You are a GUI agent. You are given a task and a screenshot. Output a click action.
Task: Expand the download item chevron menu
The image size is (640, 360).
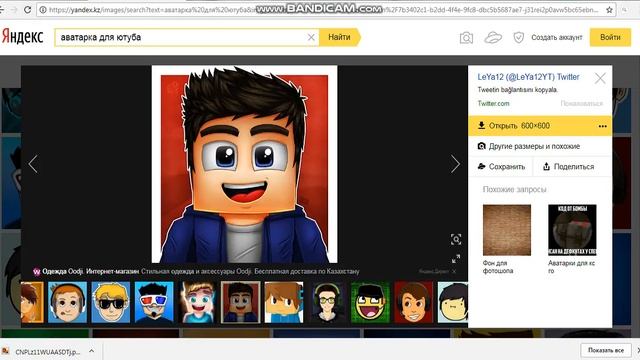pos(91,351)
